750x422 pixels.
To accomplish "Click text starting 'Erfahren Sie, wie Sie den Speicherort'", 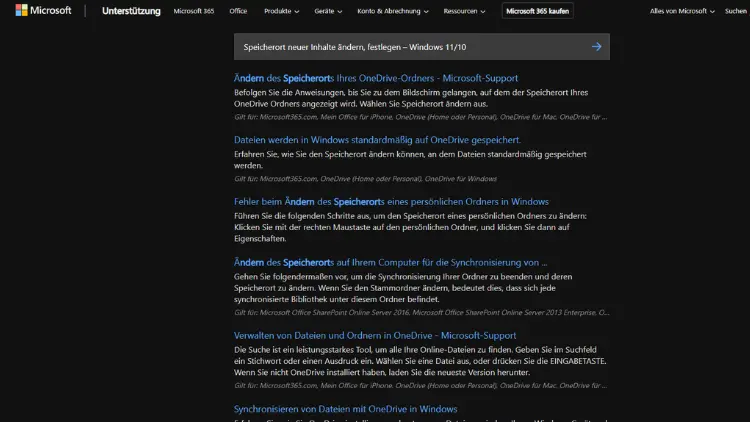I will tap(410, 160).
